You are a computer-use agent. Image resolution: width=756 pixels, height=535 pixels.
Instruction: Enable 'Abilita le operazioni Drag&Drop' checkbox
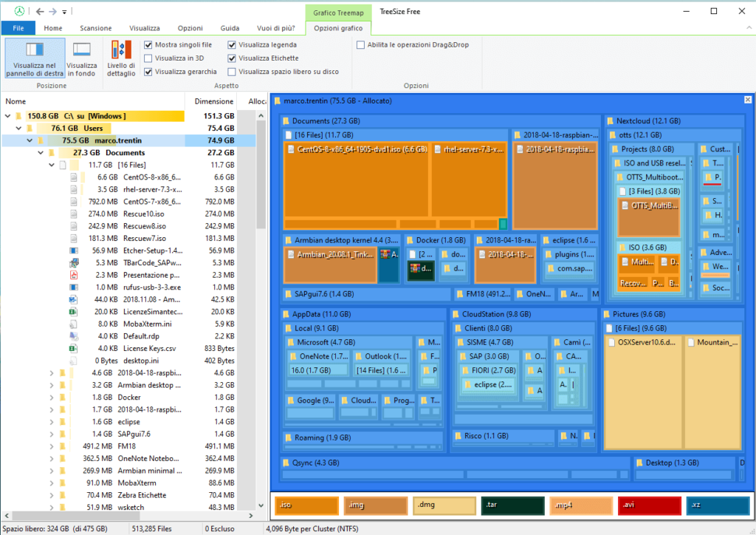pos(360,45)
